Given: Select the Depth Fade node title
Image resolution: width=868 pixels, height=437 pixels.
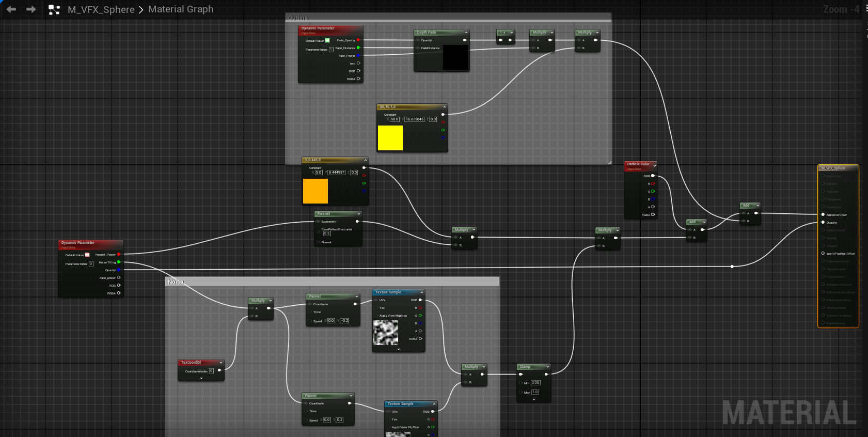Looking at the screenshot, I should click(x=427, y=33).
